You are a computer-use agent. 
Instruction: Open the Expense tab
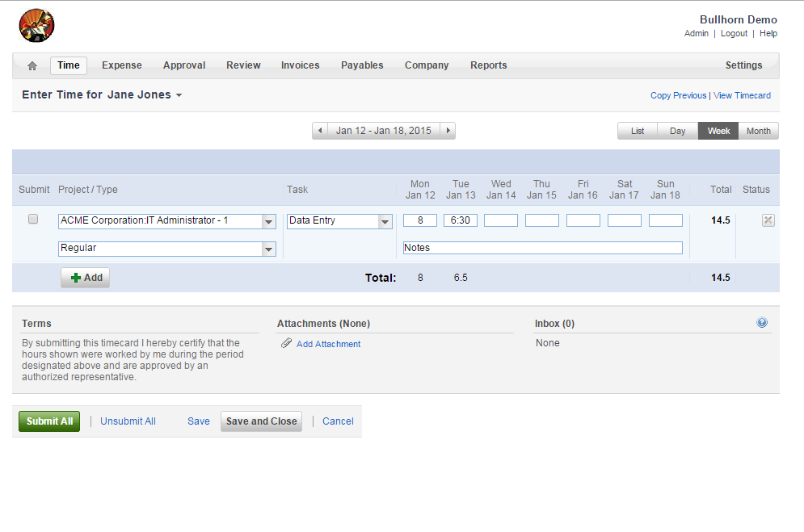pos(122,65)
